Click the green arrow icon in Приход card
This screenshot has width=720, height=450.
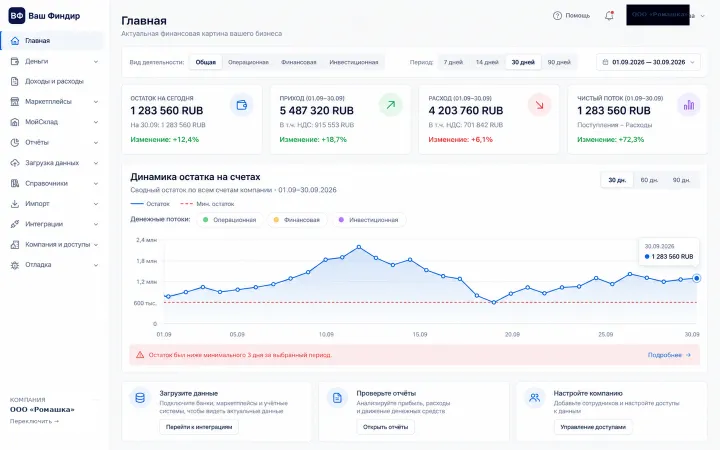click(390, 105)
